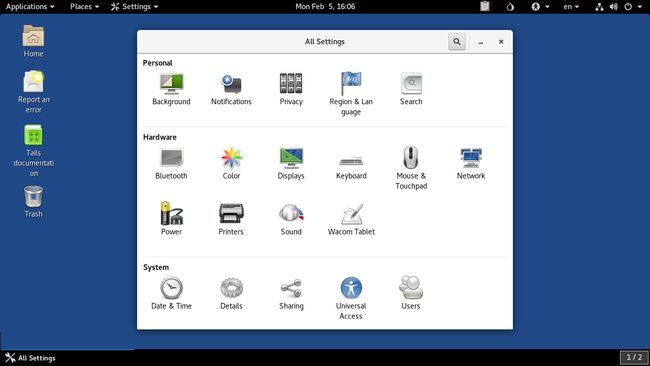
Task: Open the universal access top bar menu
Action: [540, 6]
